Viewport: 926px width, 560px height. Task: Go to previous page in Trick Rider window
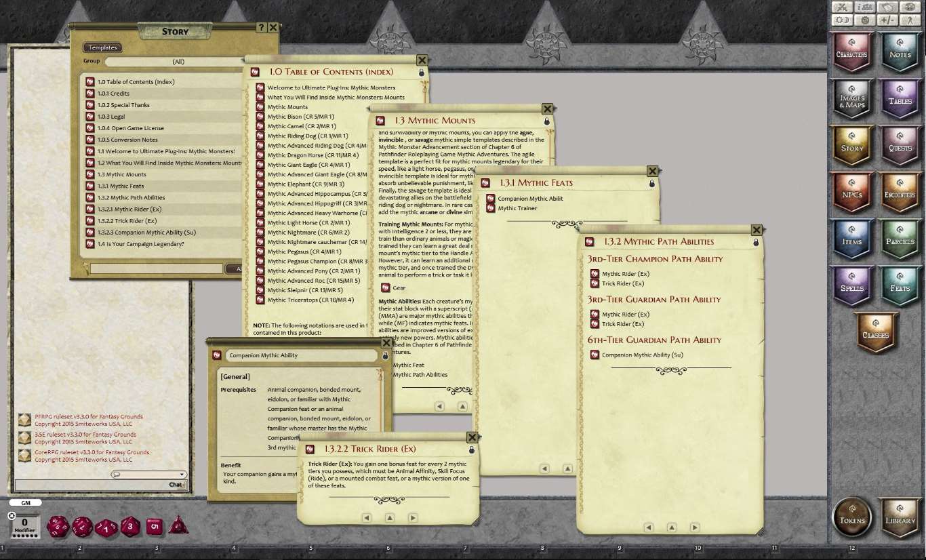[367, 517]
